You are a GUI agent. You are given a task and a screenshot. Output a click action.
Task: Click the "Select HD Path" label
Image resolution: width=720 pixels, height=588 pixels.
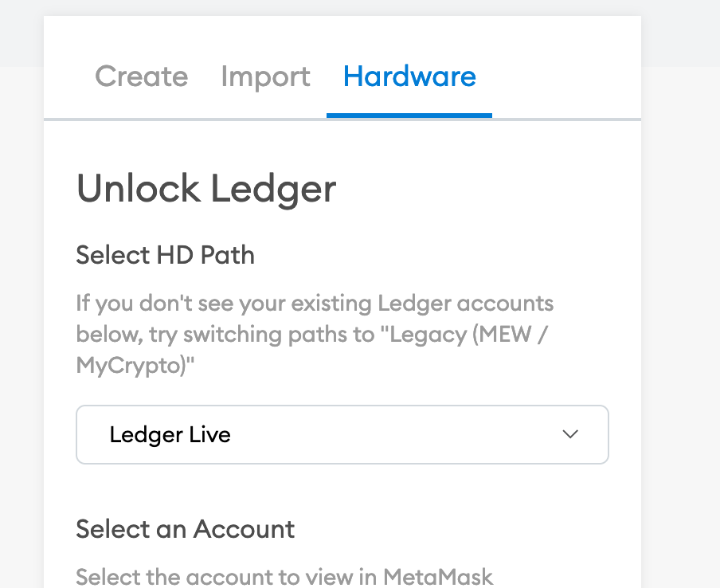click(x=165, y=256)
